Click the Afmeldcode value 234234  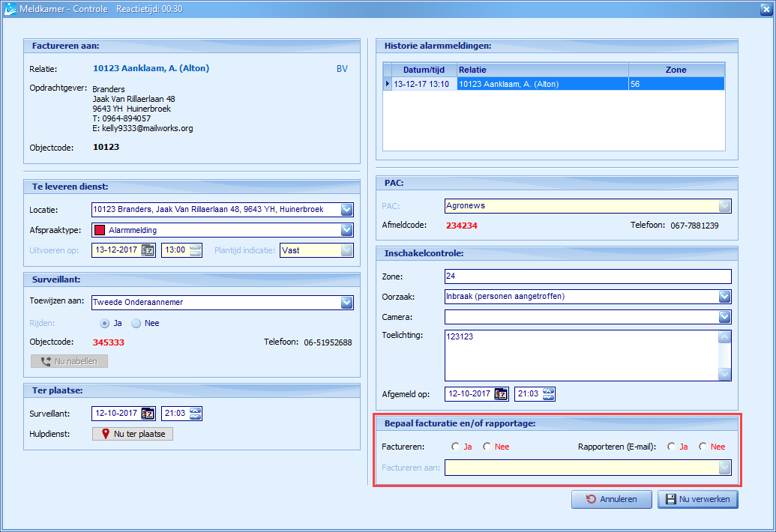pyautogui.click(x=462, y=226)
